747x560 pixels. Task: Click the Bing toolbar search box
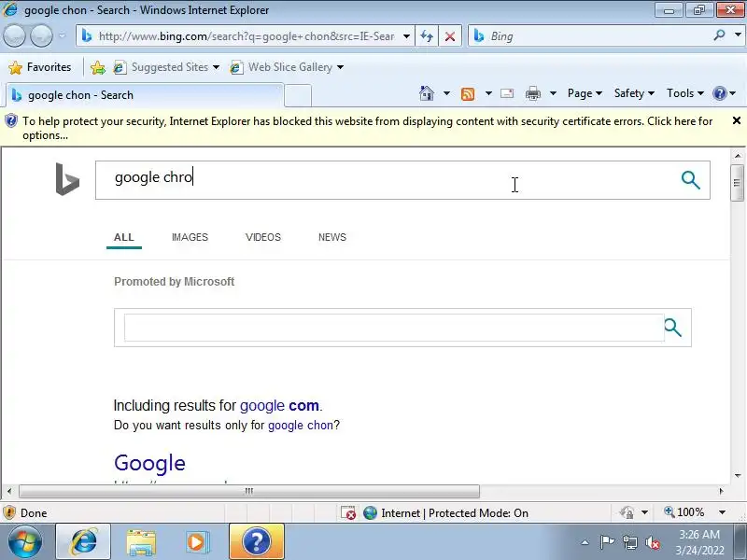coord(589,36)
